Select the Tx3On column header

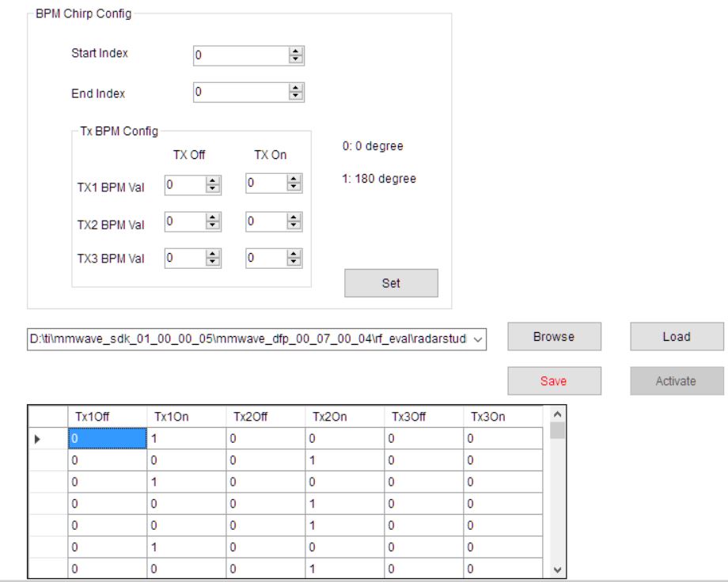point(502,417)
